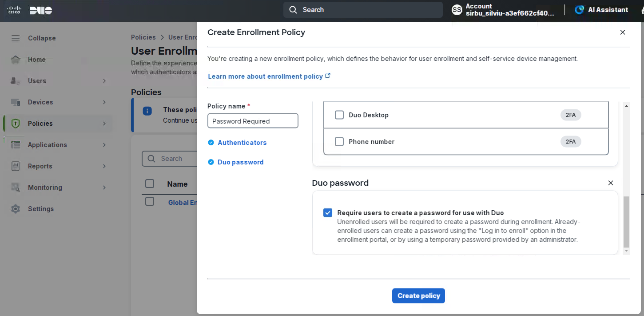Expand the Users menu chevron
Screen dimensions: 644x316
tap(104, 81)
